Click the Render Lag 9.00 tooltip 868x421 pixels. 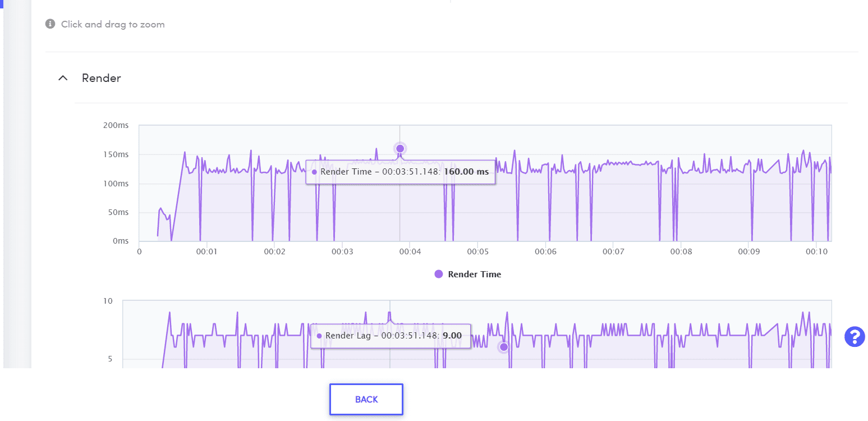pos(391,336)
